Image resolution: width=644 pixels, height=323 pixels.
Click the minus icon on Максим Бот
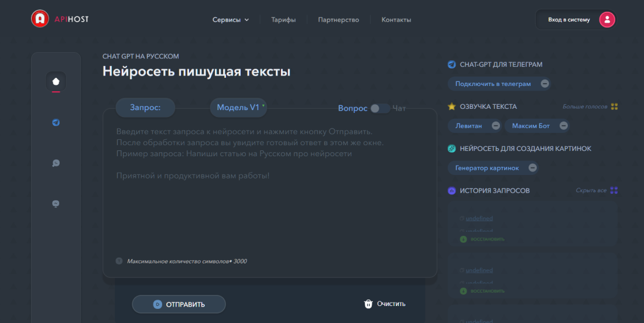tap(563, 126)
